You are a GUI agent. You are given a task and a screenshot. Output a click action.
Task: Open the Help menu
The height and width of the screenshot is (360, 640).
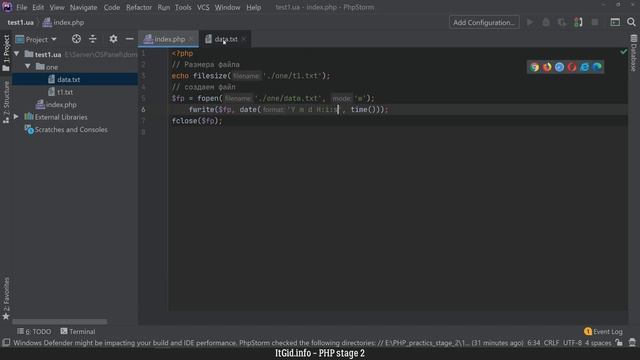[x=253, y=7]
